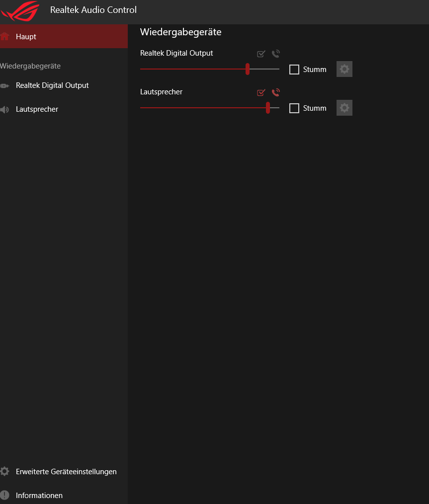Click the Wiedergabegeräte label in sidebar
The image size is (429, 504).
pyautogui.click(x=30, y=66)
